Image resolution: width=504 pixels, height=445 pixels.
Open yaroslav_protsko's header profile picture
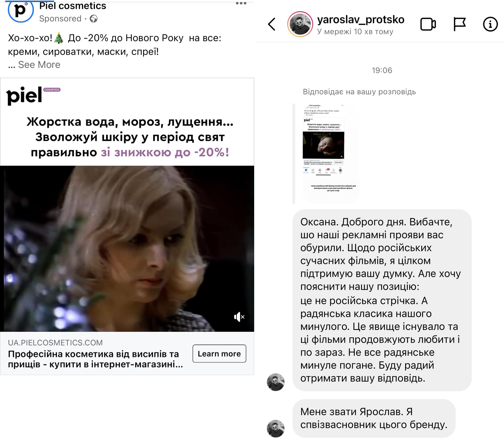tap(300, 24)
